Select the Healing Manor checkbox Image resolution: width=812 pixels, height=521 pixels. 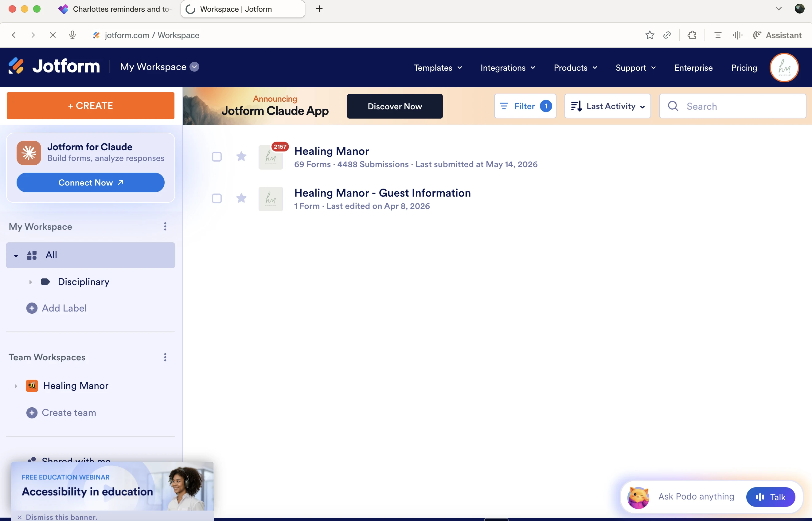click(x=217, y=157)
